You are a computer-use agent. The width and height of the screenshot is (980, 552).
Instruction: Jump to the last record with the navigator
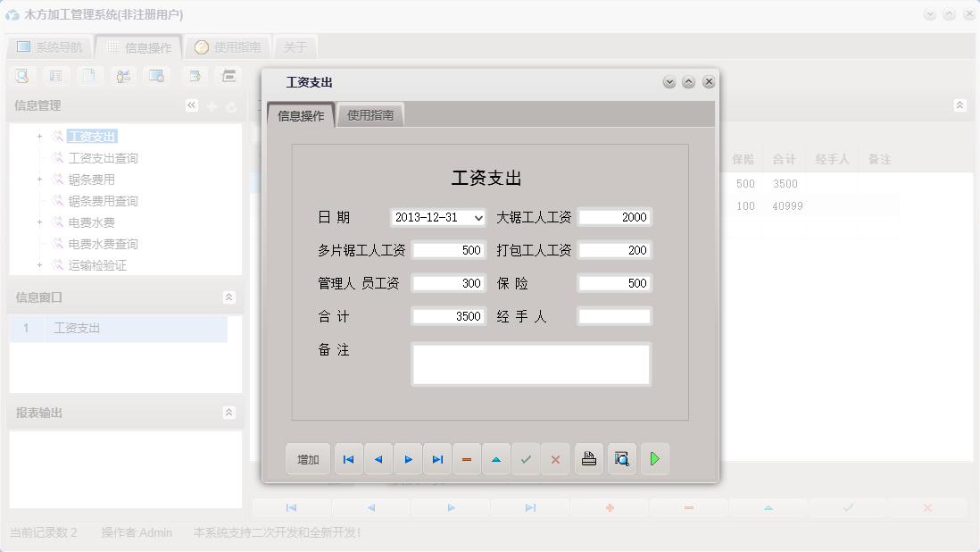pos(437,458)
